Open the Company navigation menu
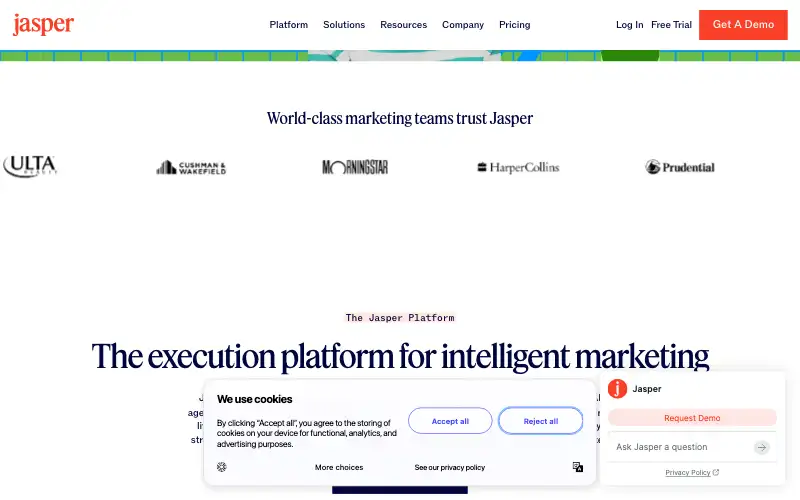The width and height of the screenshot is (800, 500). point(463,24)
